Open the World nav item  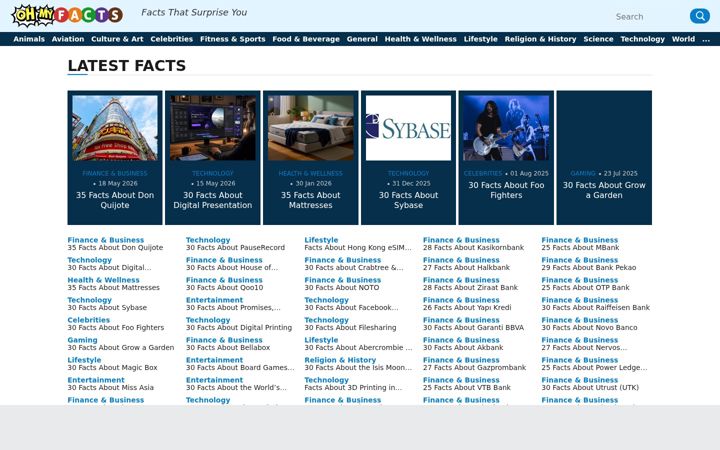pos(683,39)
